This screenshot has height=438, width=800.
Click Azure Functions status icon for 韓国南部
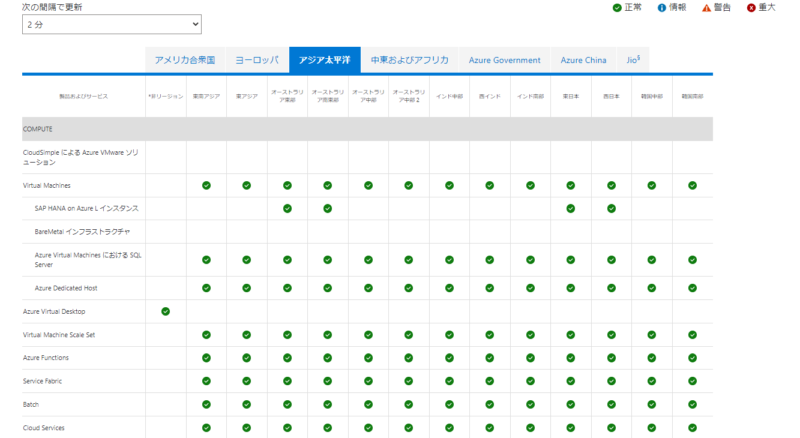point(692,358)
